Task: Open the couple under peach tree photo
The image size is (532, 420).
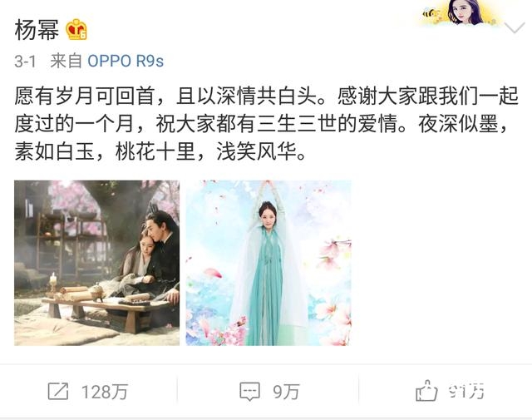Action: 96,263
